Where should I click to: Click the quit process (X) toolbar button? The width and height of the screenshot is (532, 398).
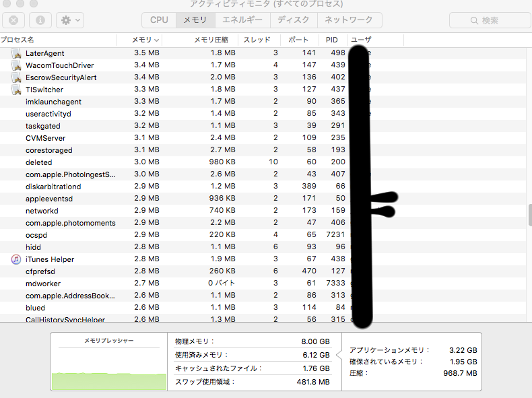coord(13,20)
